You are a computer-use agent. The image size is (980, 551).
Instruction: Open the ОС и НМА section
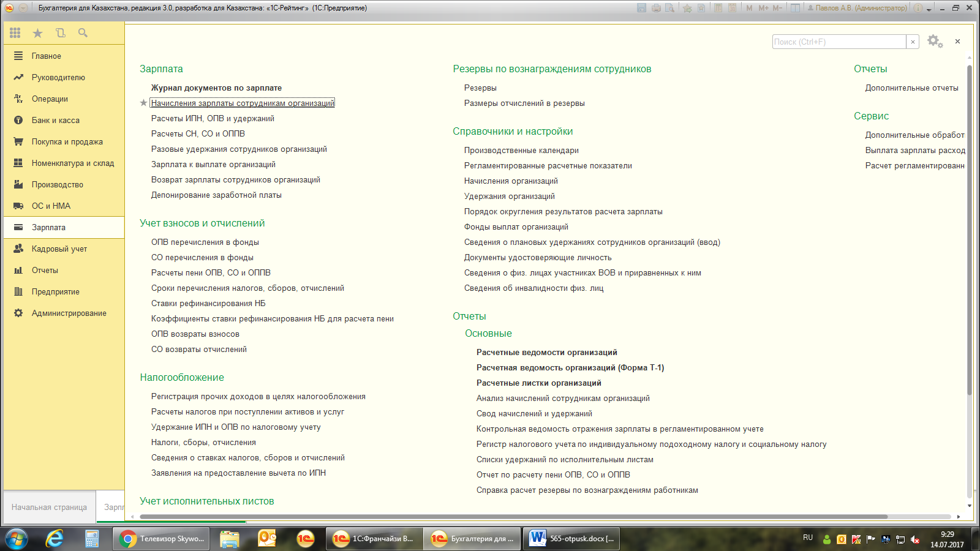[64, 206]
